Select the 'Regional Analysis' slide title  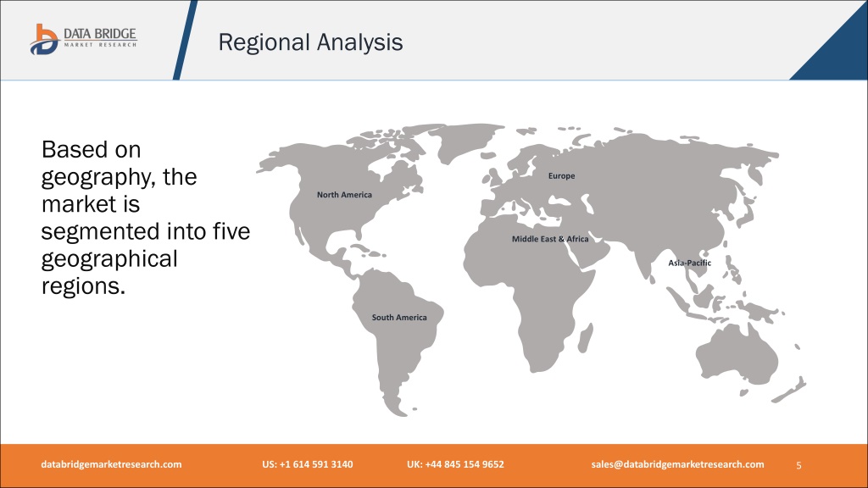[310, 42]
